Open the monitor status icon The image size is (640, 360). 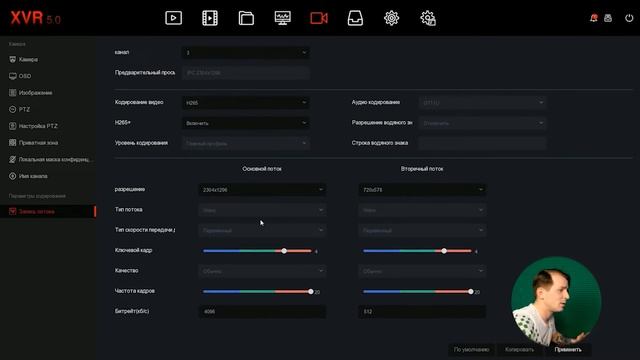click(x=282, y=18)
